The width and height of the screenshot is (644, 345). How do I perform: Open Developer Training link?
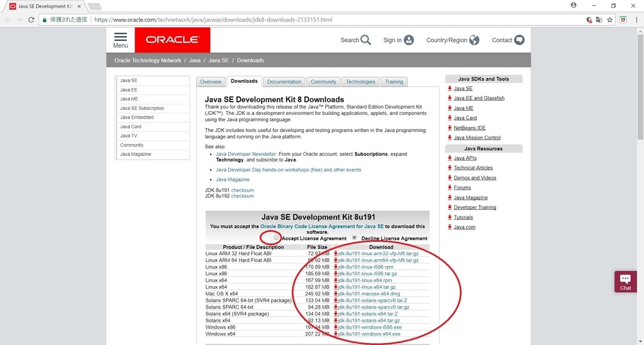(475, 207)
